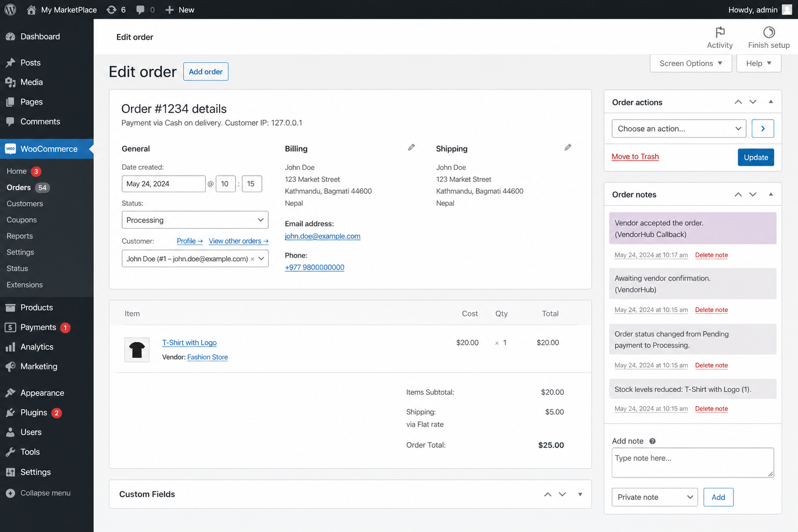Open My MarketPlace site home icon
Image resolution: width=798 pixels, height=532 pixels.
(x=32, y=9)
